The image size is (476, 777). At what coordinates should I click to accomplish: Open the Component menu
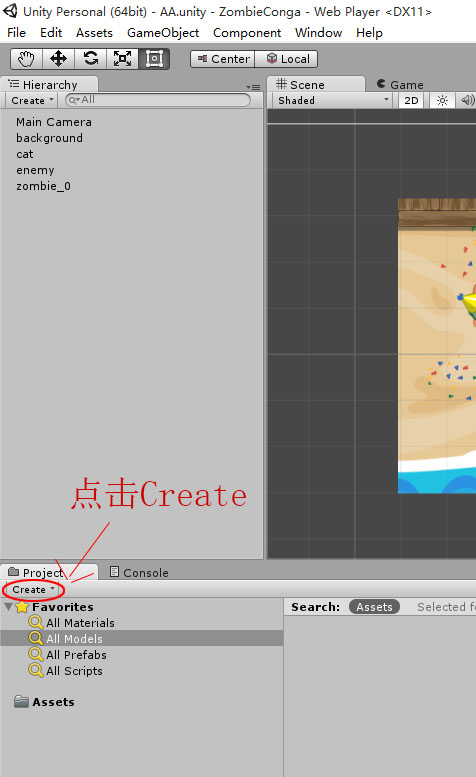pyautogui.click(x=247, y=33)
